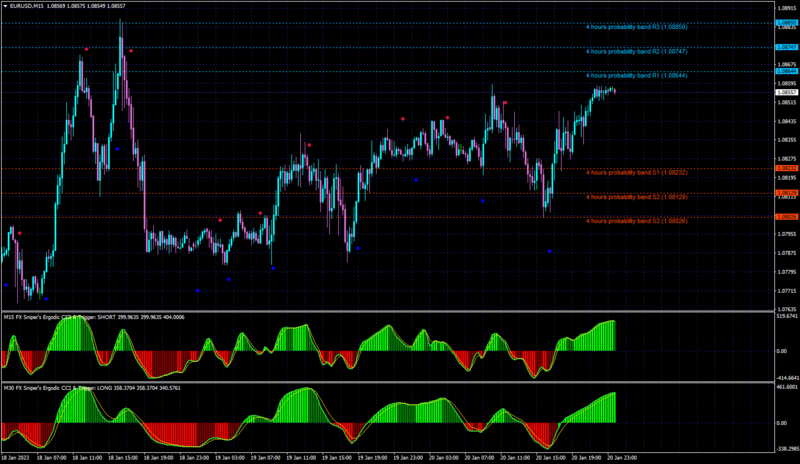Image resolution: width=800 pixels, height=464 pixels.
Task: Click the 19 Jan 15:00 time axis label
Action: tap(337, 458)
